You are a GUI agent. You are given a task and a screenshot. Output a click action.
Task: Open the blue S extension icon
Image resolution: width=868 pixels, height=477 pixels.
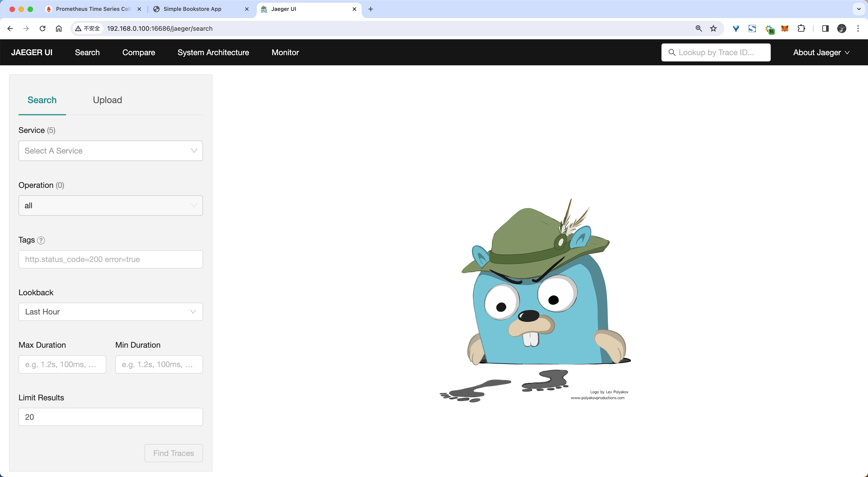tap(752, 29)
